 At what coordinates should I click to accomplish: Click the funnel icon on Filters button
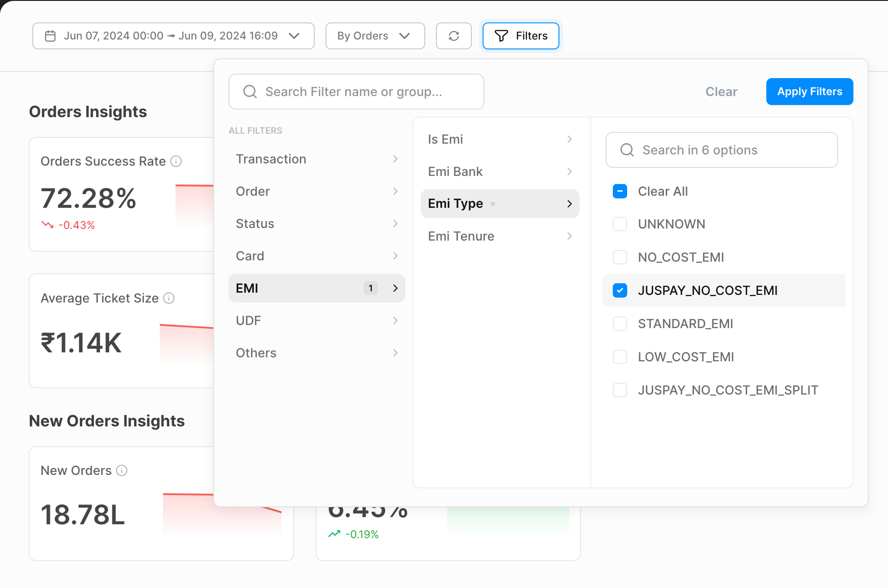[501, 36]
